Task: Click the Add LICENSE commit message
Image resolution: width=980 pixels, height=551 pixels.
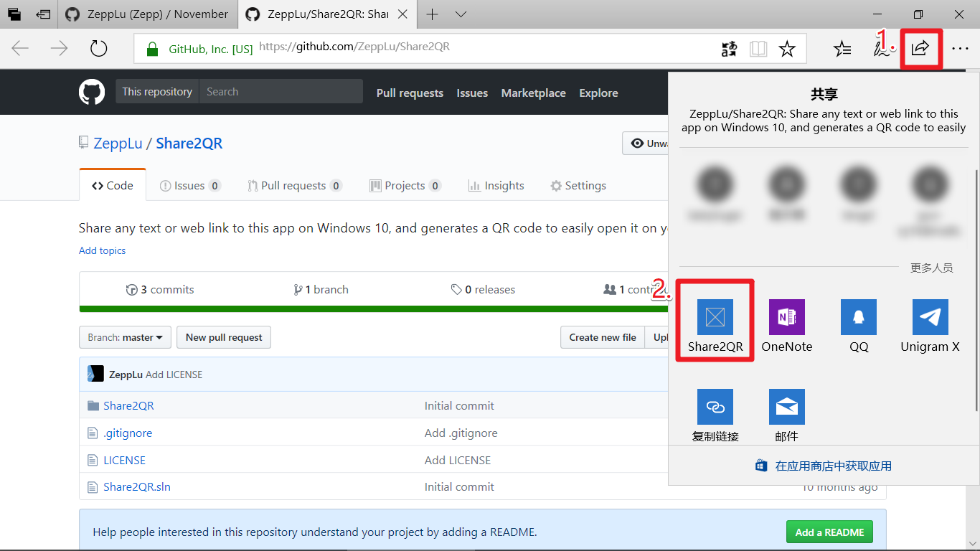Action: 174,375
